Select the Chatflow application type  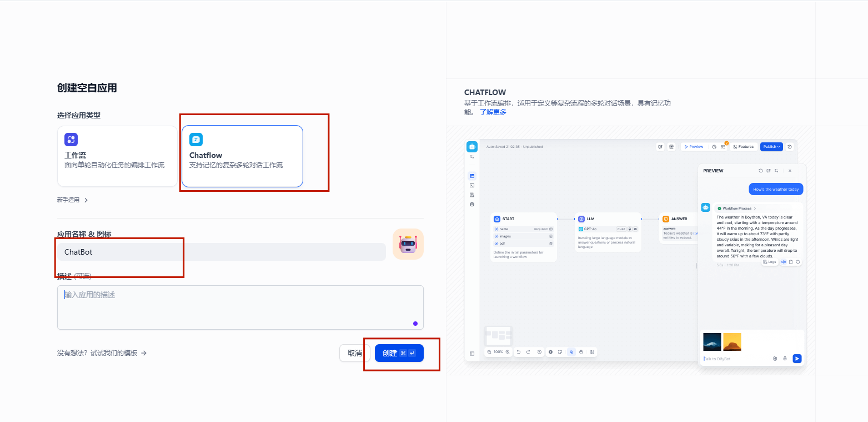pyautogui.click(x=242, y=156)
